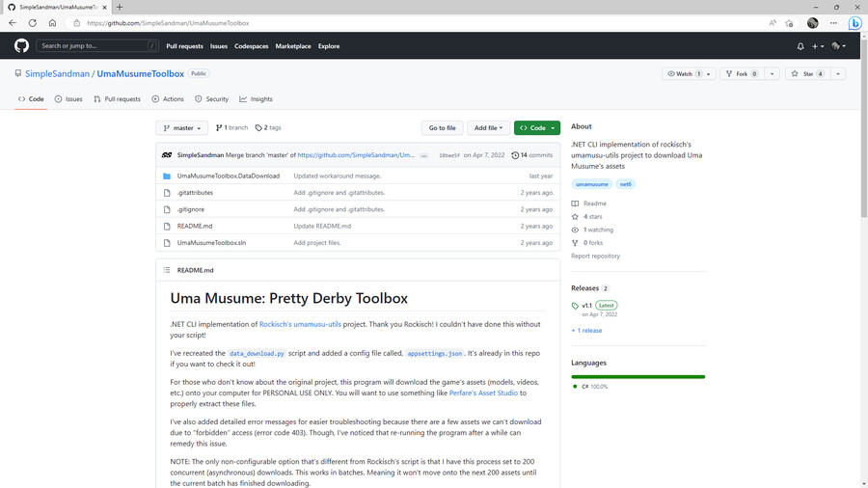Screen dimensions: 868x488
Task: Open the Bing sidebar icon
Action: [x=854, y=23]
